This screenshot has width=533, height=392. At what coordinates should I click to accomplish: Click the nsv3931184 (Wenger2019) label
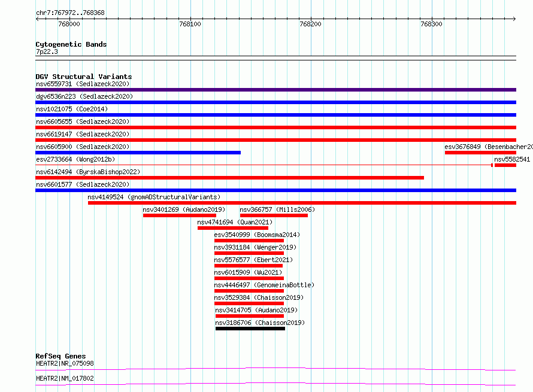coord(255,247)
